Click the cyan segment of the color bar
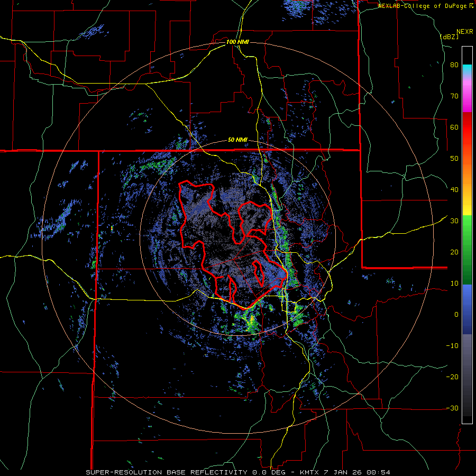Image resolution: width=476 pixels, height=476 pixels. tap(467, 69)
